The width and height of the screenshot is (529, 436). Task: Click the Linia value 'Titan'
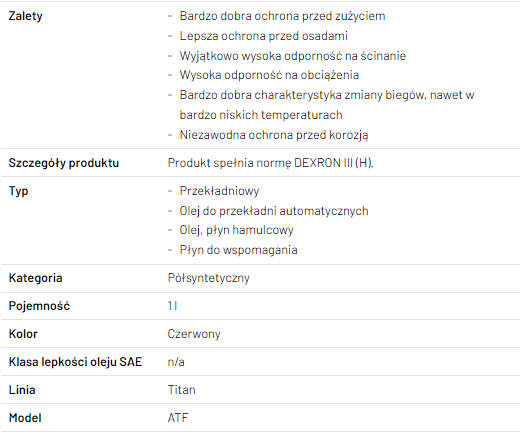(182, 390)
